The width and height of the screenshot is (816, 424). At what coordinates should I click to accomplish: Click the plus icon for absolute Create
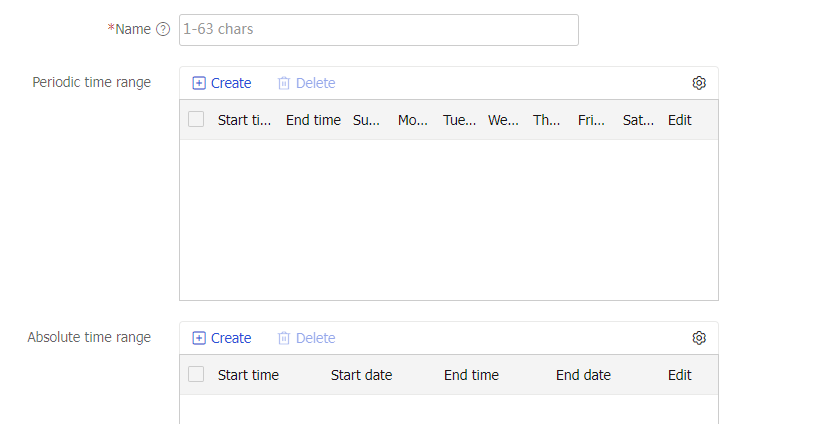pyautogui.click(x=199, y=338)
